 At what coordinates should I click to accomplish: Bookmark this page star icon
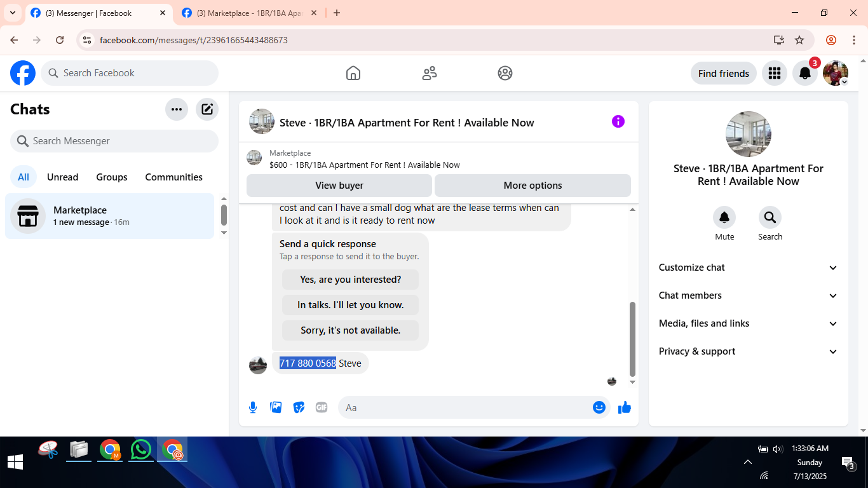[799, 40]
